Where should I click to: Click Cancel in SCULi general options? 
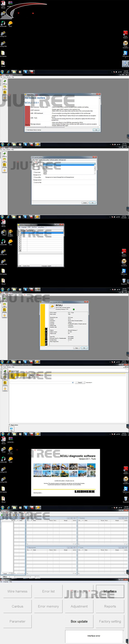(x=85, y=203)
